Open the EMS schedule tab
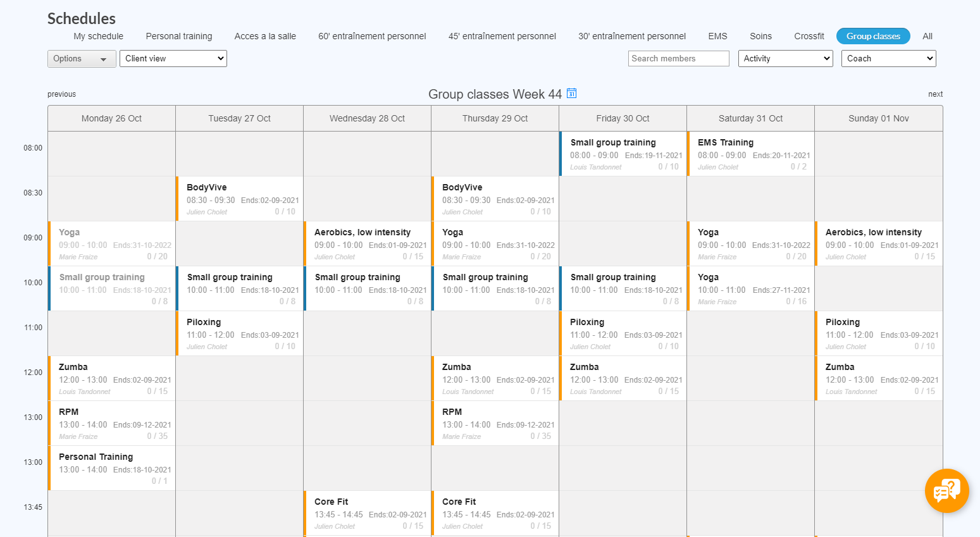980x537 pixels. (x=717, y=36)
